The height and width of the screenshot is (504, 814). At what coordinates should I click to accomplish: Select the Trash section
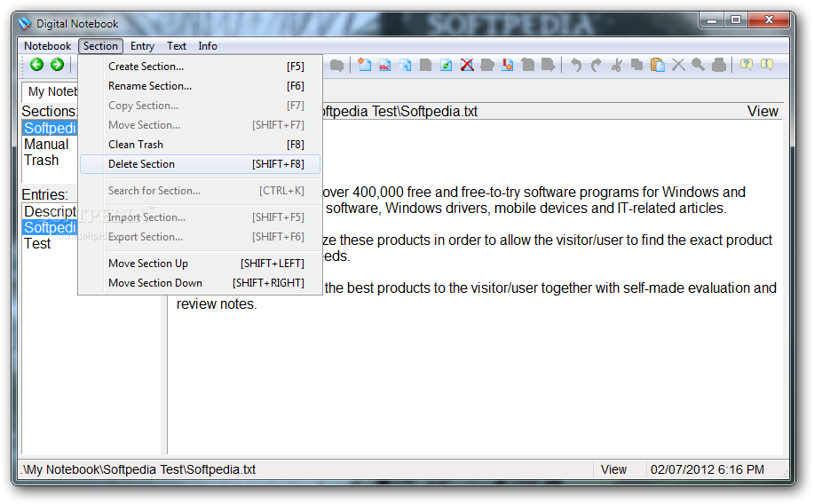tap(42, 161)
